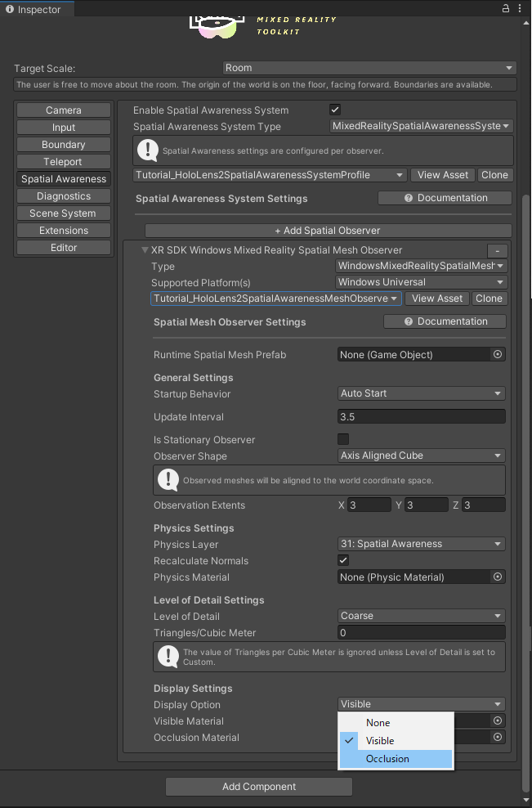Choose None in Display Option list

coord(396,723)
